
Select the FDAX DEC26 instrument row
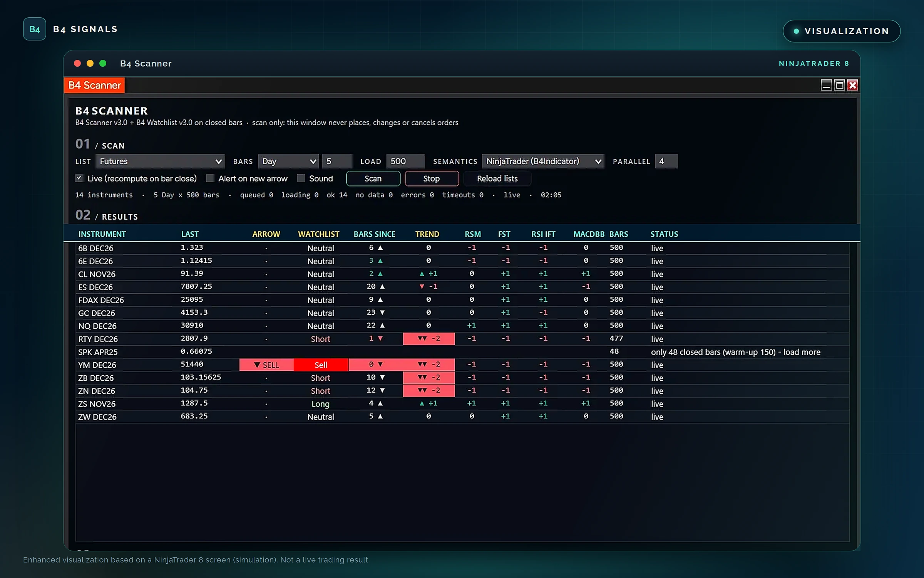pyautogui.click(x=462, y=300)
